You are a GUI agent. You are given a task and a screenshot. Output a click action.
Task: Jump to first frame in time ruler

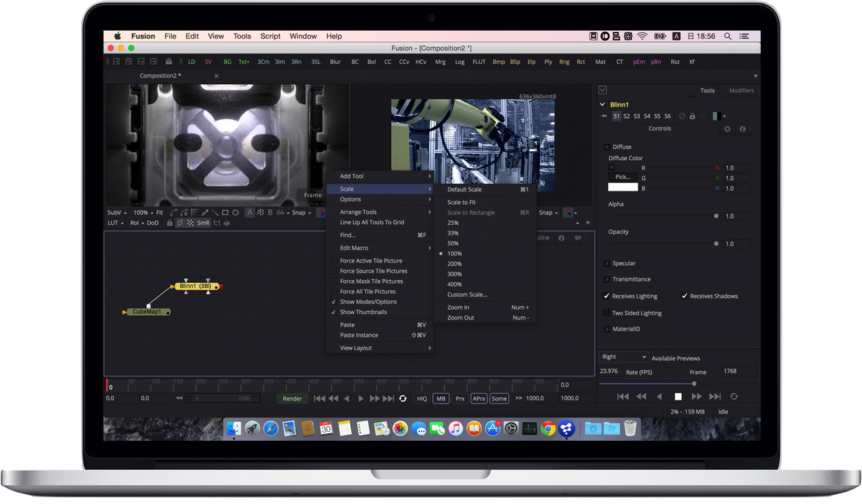(x=320, y=398)
